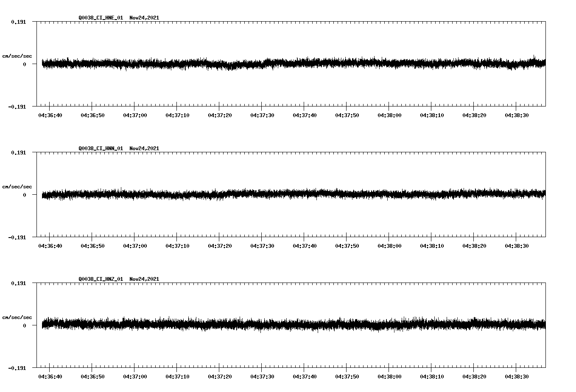576x392 pixels.
Task: Click 04:37:00 tick label on HNZ plot
Action: click(135, 377)
